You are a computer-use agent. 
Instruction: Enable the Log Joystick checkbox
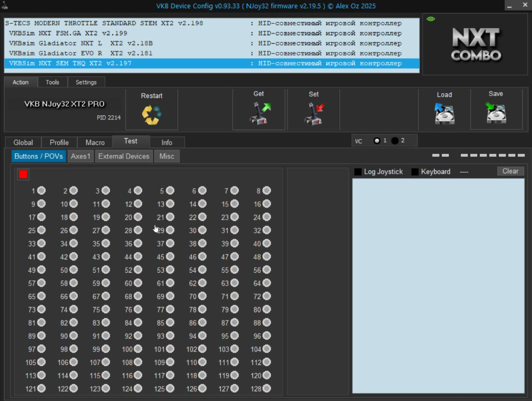358,172
